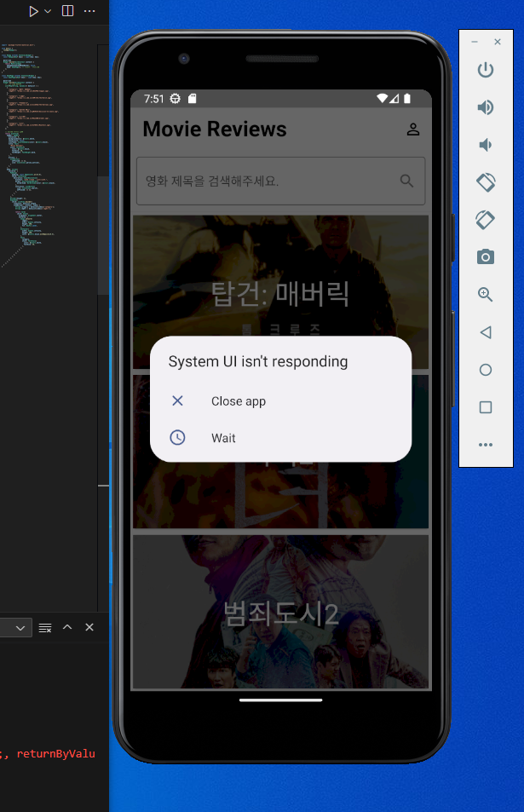Open editor More Actions menu
The height and width of the screenshot is (812, 524).
pos(89,11)
